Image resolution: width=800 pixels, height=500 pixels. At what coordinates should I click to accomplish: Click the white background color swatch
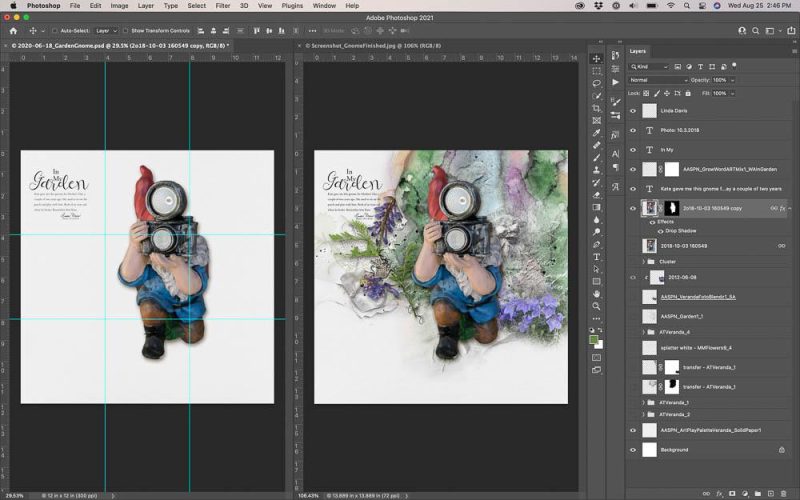coord(599,345)
